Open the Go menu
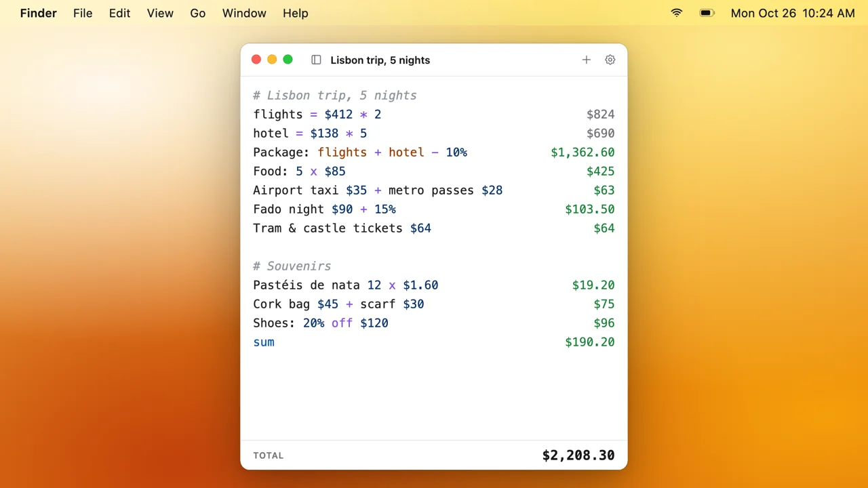Image resolution: width=868 pixels, height=488 pixels. (198, 13)
